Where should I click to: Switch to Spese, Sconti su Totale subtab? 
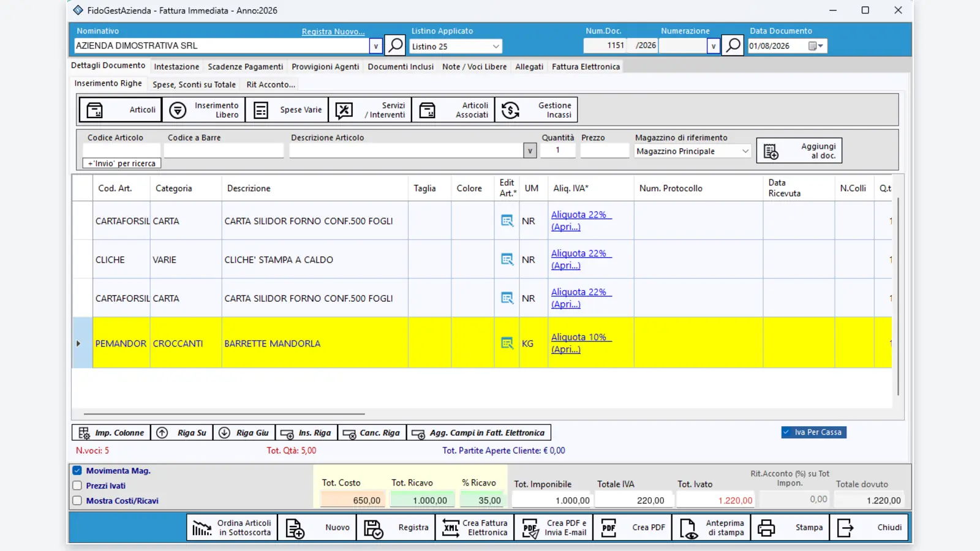194,84
